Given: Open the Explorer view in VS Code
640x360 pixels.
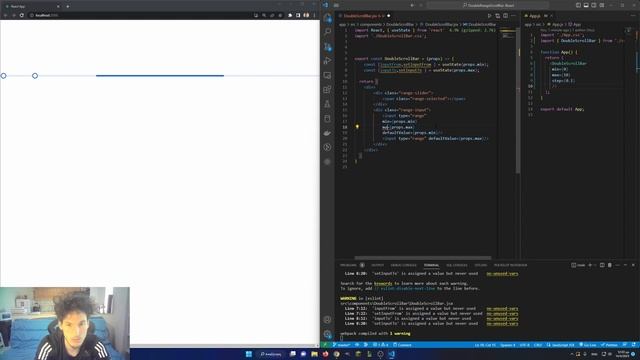Looking at the screenshot, I should [x=327, y=18].
